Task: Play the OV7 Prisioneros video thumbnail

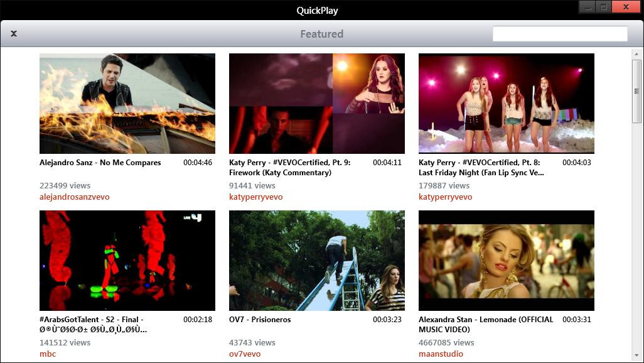Action: pyautogui.click(x=316, y=261)
